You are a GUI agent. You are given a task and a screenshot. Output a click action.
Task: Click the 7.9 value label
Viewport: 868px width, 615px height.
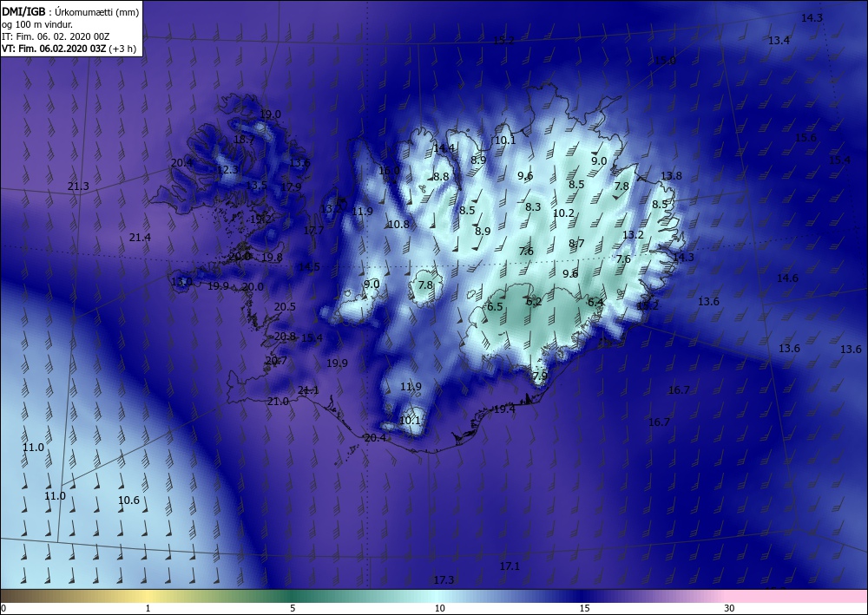(540, 376)
